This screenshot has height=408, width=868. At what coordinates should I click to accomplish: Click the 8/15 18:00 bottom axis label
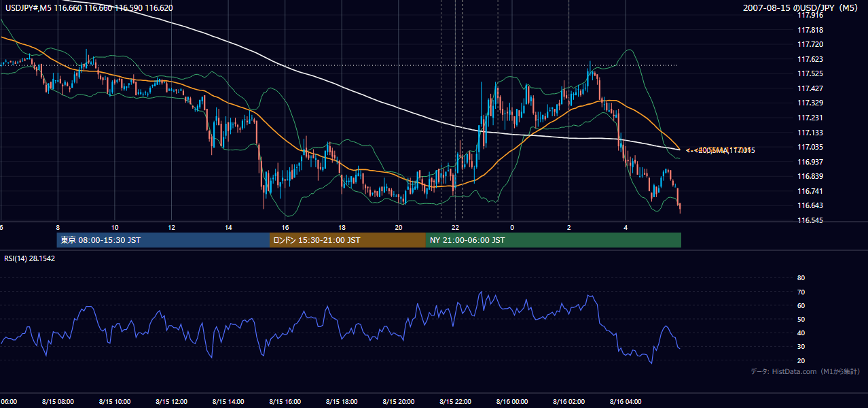[x=342, y=401]
